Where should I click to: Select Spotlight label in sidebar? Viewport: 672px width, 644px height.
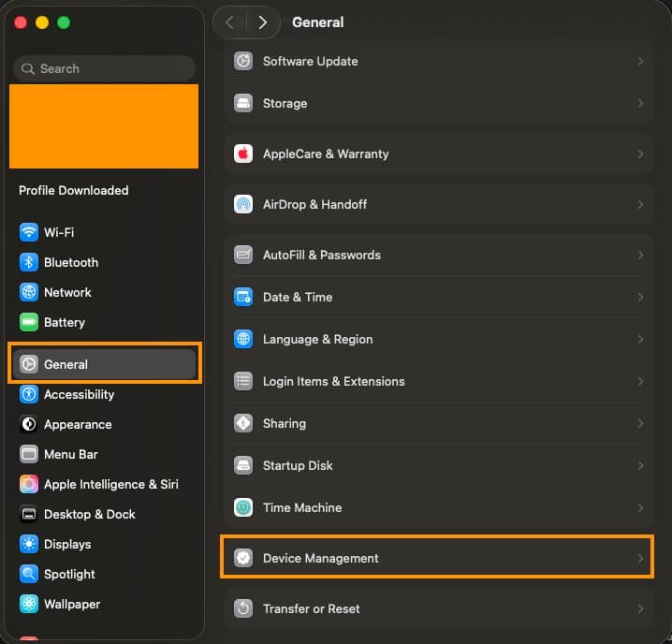(x=69, y=574)
